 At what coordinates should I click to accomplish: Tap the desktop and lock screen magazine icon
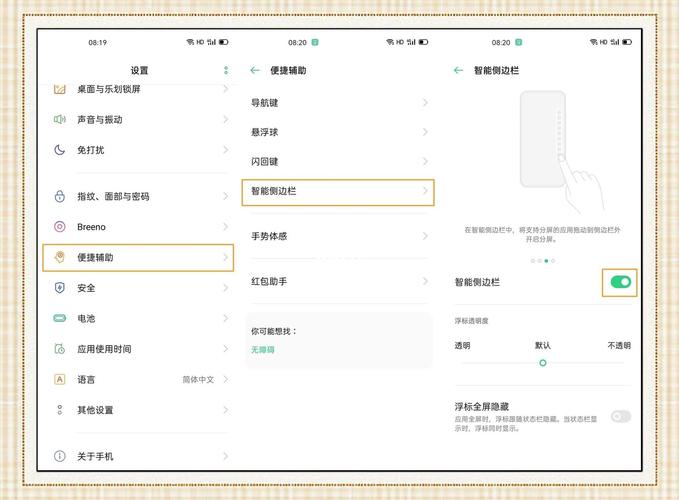(x=59, y=89)
